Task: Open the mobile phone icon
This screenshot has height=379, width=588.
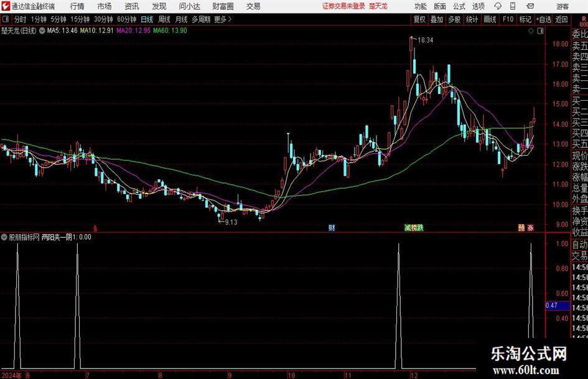Action: (x=513, y=6)
